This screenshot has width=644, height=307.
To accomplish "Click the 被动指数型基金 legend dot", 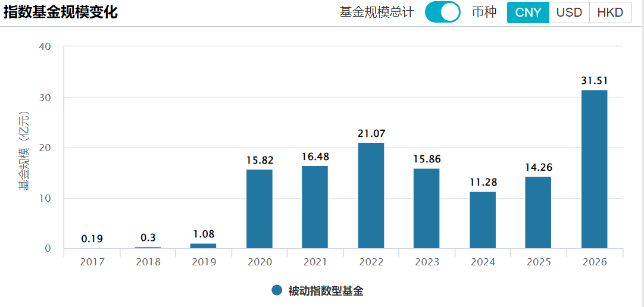I will coord(276,290).
